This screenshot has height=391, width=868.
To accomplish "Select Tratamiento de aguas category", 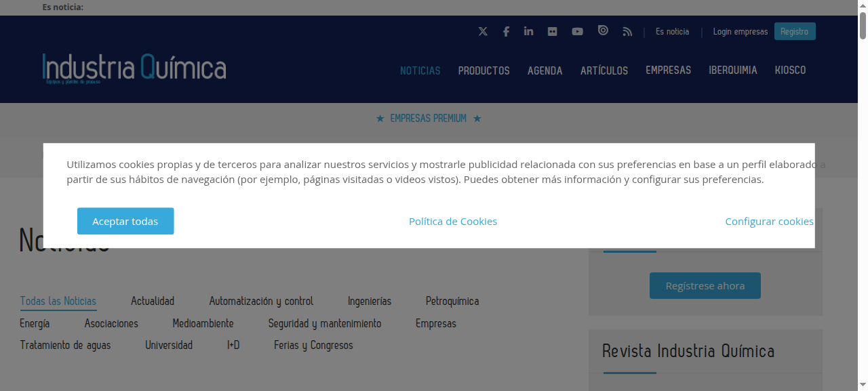I will click(65, 345).
